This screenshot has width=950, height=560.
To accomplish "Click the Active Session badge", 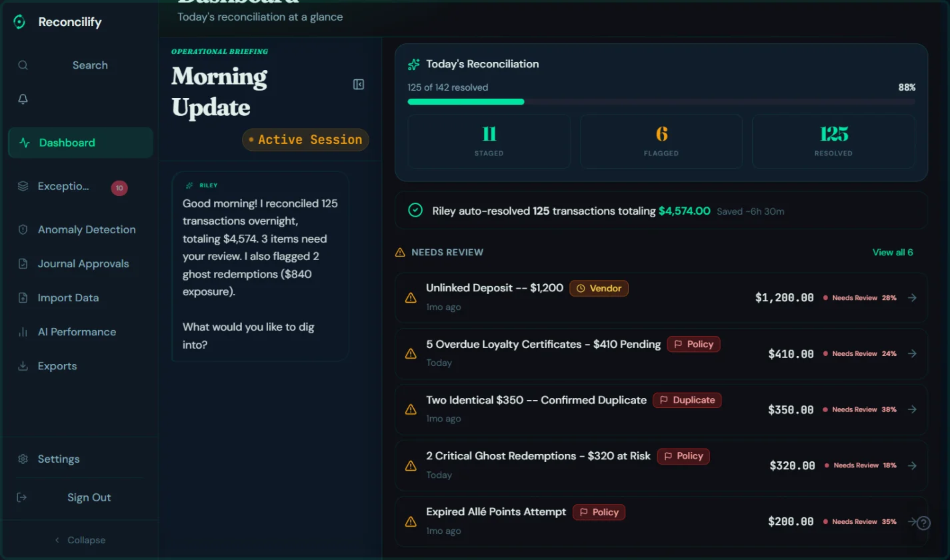I will coord(305,139).
